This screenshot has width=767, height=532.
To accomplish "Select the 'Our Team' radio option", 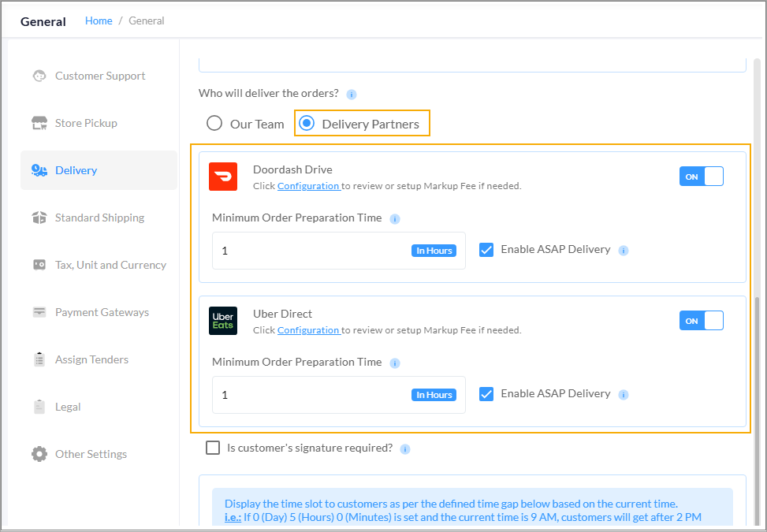I will [214, 124].
